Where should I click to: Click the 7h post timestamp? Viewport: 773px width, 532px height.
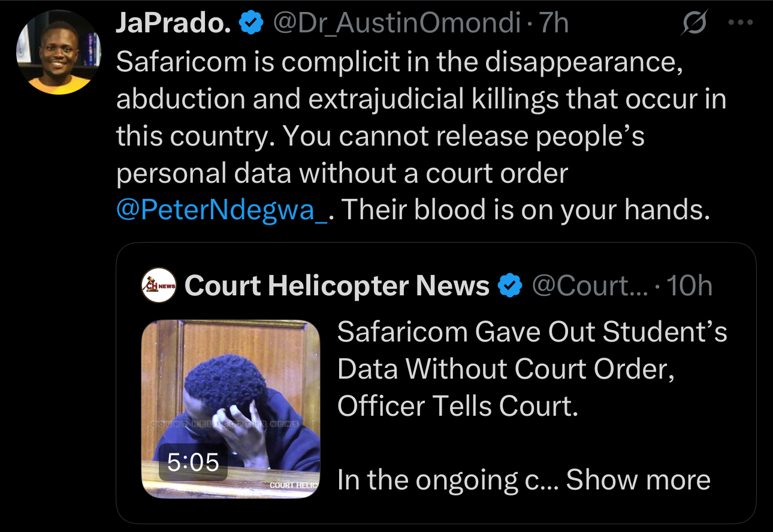554,23
